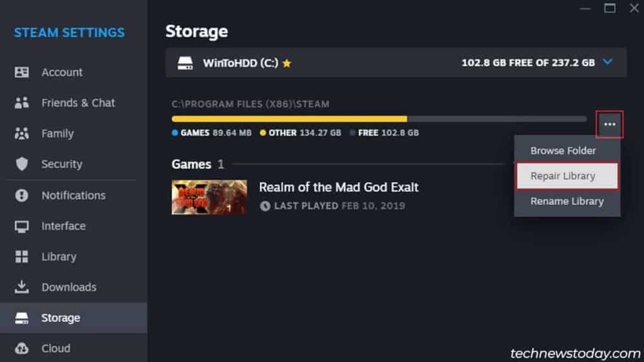Click the Notifications alert icon
Image resolution: width=644 pixels, height=362 pixels.
click(x=22, y=195)
